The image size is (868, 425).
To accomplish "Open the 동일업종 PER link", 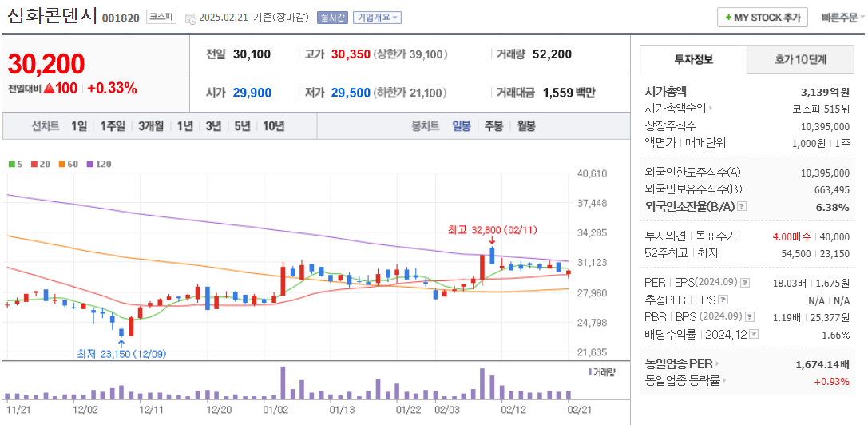I will pyautogui.click(x=683, y=364).
